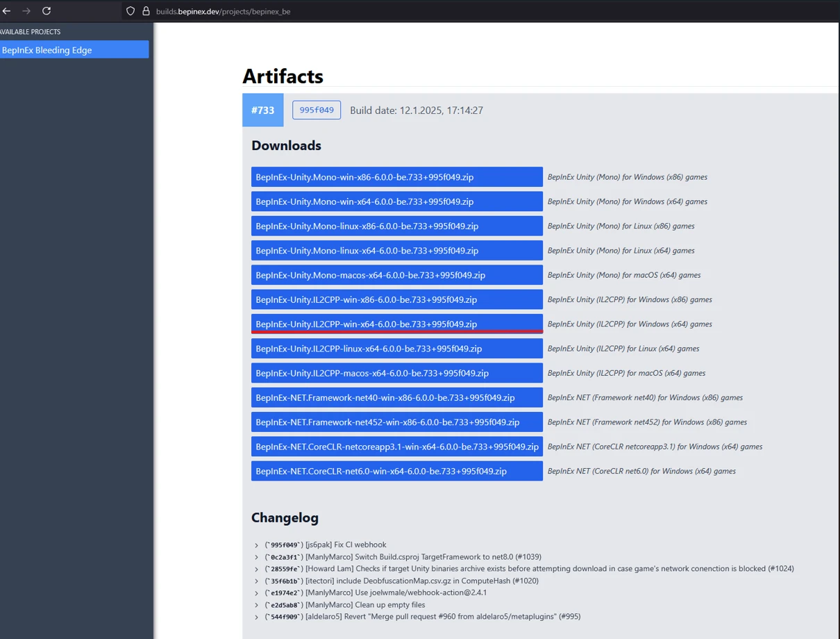Download BepInEx-NET.Framework-net40-win-x86 zip
Viewport: 840px width, 639px height.
coord(397,398)
